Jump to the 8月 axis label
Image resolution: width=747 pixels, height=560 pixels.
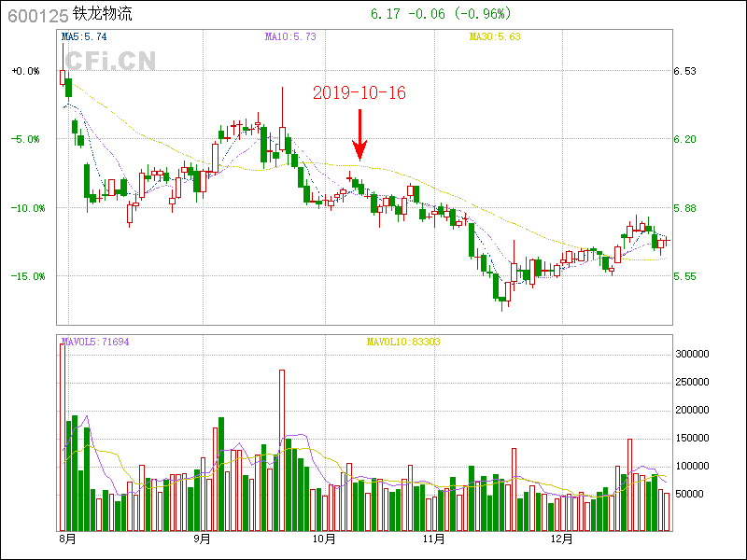(66, 539)
